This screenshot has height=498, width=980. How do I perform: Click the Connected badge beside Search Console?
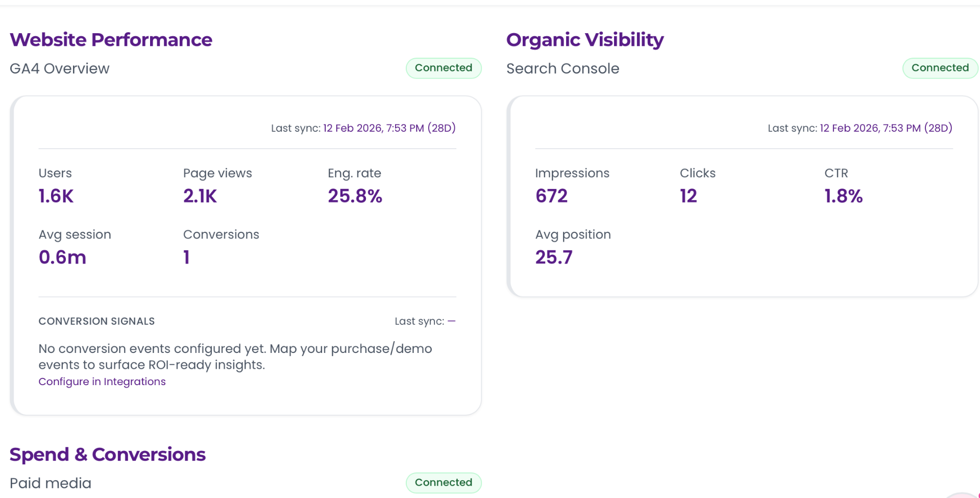pos(940,68)
